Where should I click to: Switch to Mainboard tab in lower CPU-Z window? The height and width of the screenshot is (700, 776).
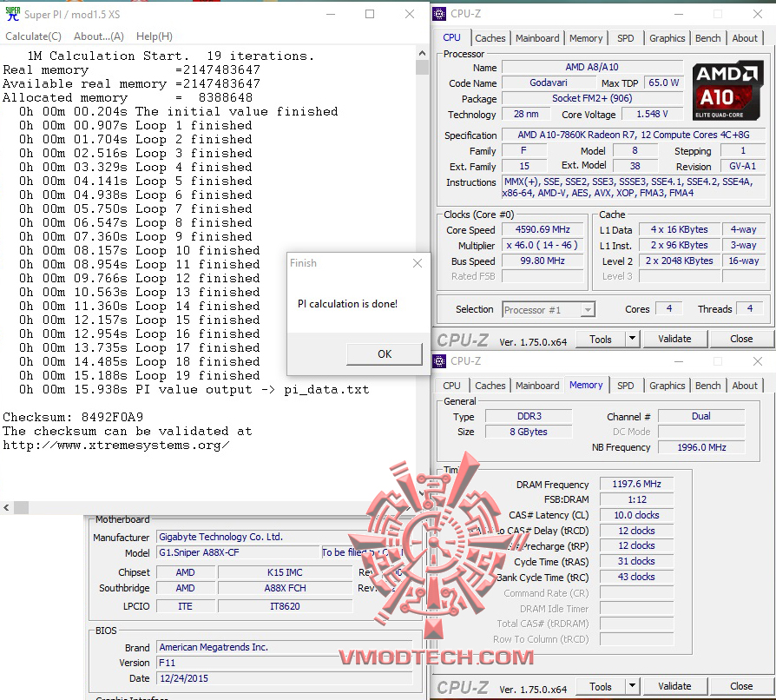tap(537, 386)
